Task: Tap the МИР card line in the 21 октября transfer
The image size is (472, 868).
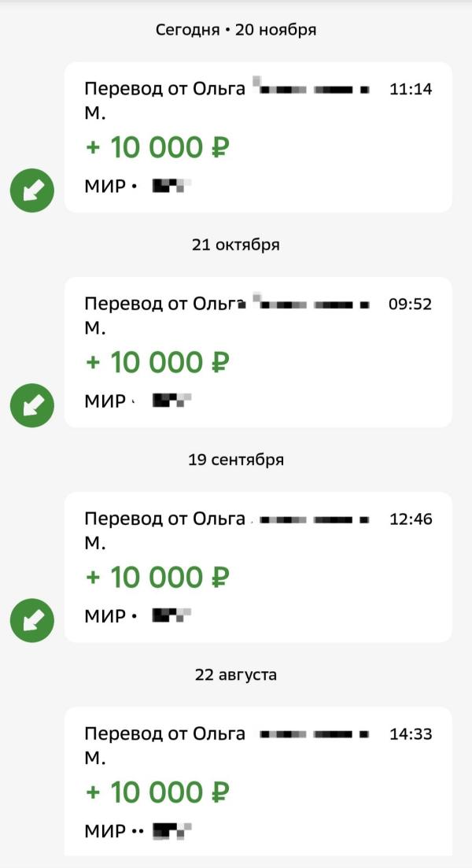Action: pos(138,401)
